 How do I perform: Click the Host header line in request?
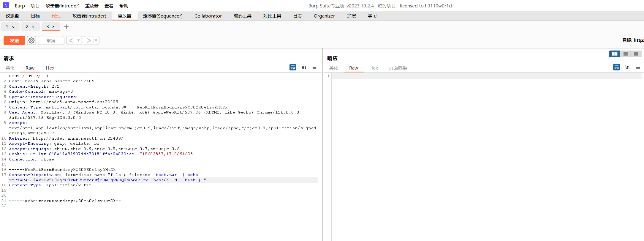pyautogui.click(x=52, y=81)
